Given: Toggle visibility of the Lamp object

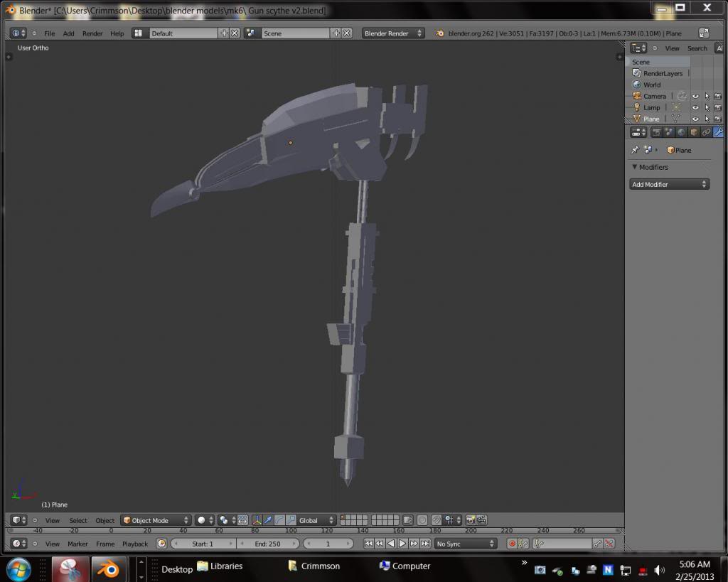Looking at the screenshot, I should click(695, 107).
